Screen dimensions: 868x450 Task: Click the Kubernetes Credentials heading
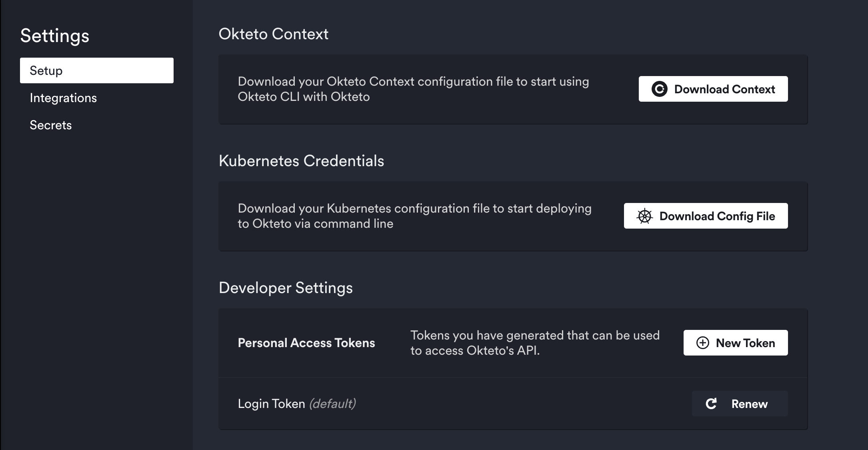pos(301,161)
